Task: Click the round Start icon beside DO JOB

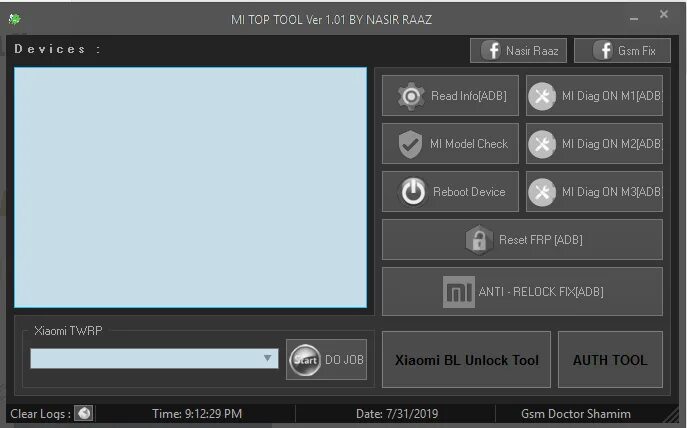Action: click(x=305, y=360)
